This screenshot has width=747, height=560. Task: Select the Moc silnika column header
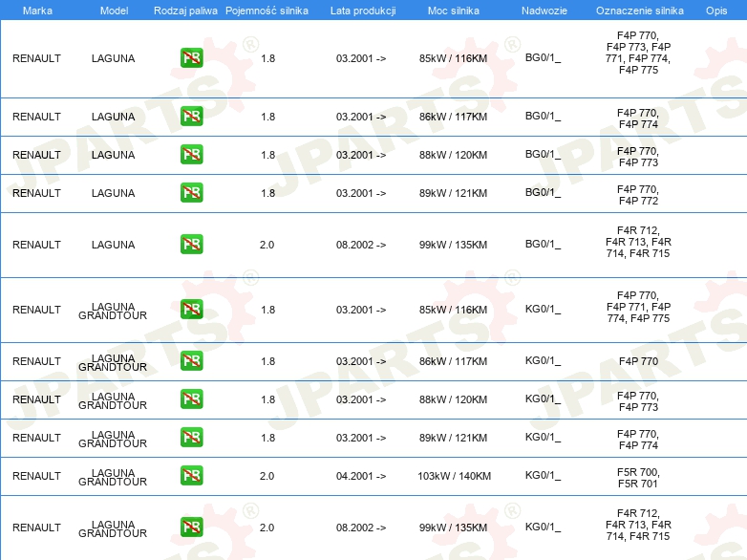point(454,11)
